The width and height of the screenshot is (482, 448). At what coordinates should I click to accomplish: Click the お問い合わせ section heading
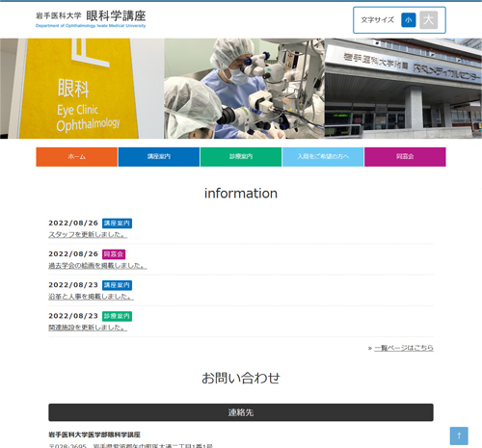[x=241, y=378]
